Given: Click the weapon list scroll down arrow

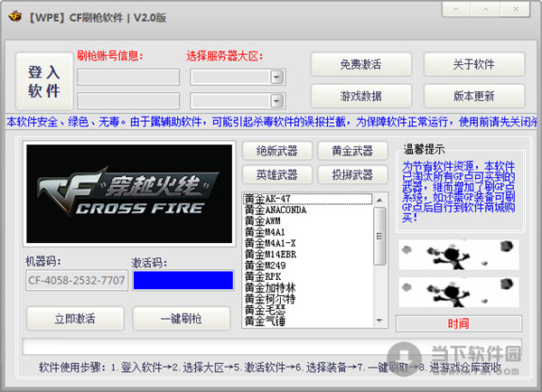Looking at the screenshot, I should 380,321.
